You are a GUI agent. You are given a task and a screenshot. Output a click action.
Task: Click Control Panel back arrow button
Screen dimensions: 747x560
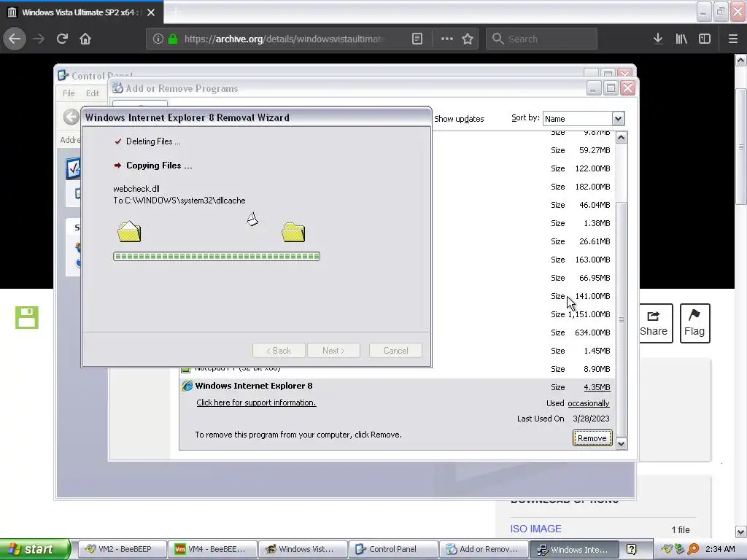pyautogui.click(x=71, y=117)
